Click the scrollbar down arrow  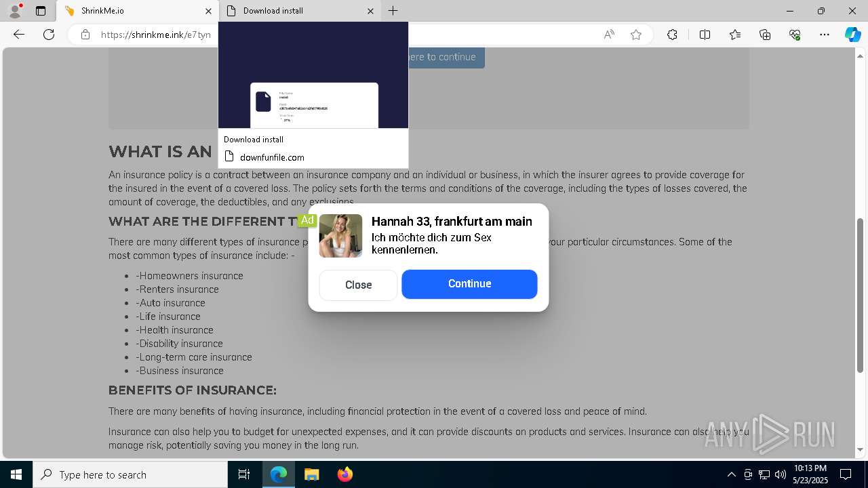860,449
